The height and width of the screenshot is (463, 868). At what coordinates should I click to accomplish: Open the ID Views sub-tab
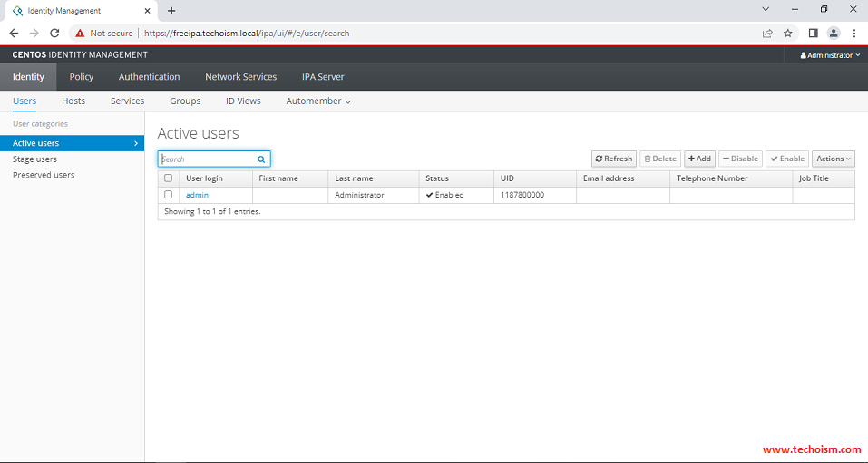click(x=243, y=101)
